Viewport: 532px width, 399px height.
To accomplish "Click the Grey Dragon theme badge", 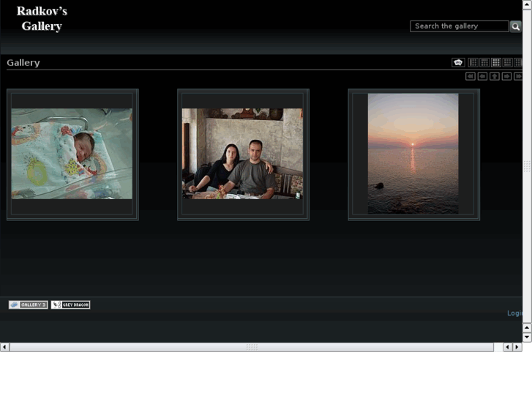I will click(70, 305).
